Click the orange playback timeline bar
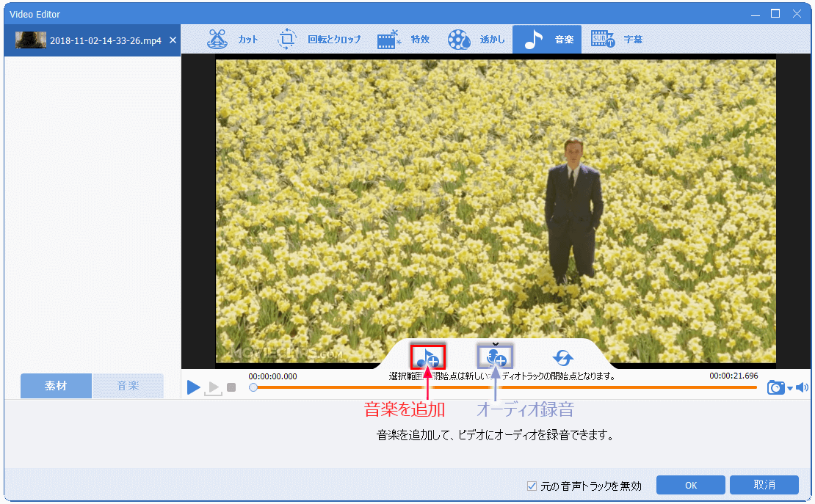Screen dimensions: 815x504 point(504,387)
